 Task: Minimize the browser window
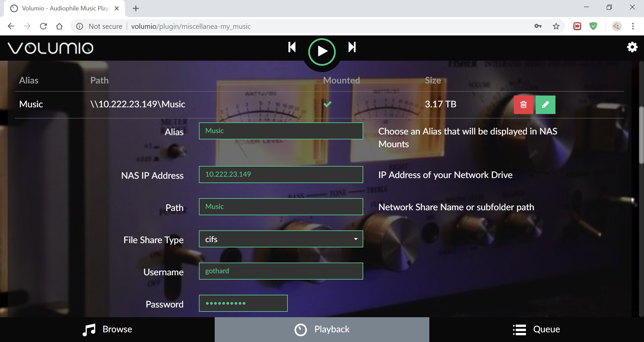(x=586, y=7)
